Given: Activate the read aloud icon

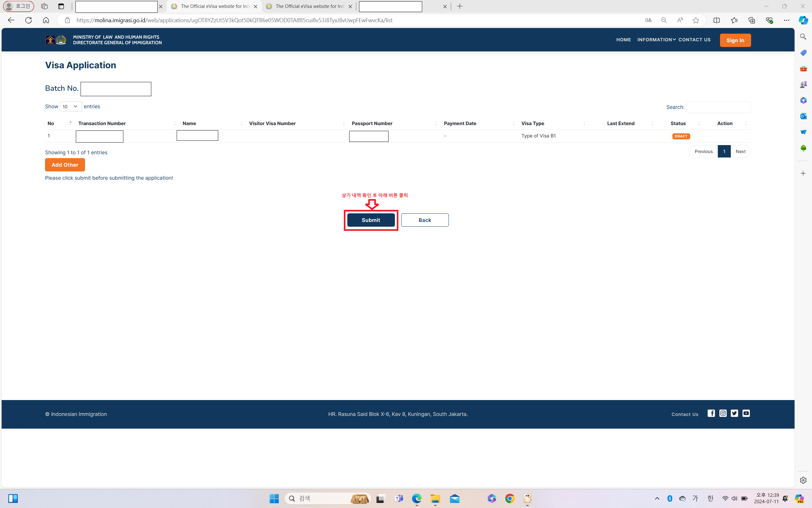Looking at the screenshot, I should pyautogui.click(x=680, y=20).
